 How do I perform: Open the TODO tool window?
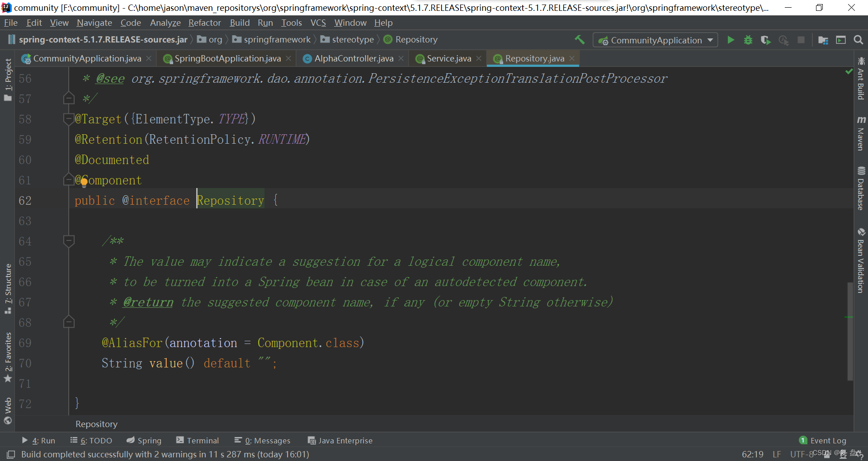[91, 440]
